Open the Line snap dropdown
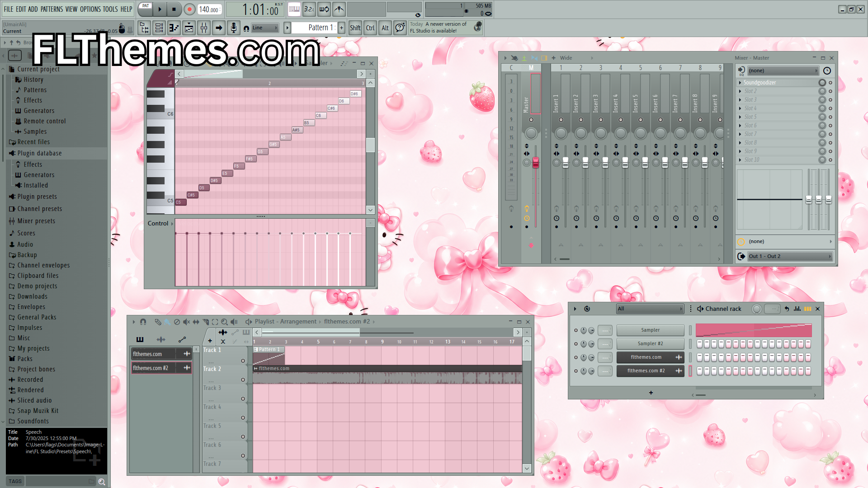The image size is (868, 488). [265, 28]
